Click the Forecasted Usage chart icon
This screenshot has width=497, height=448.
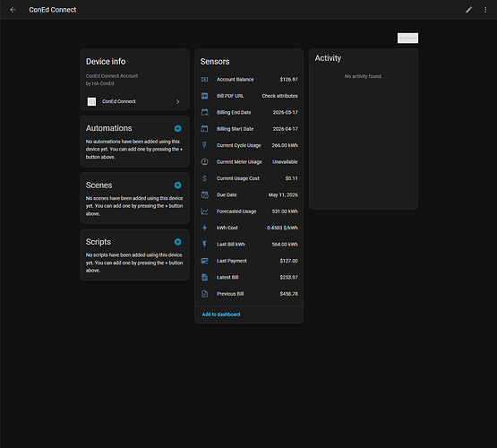pyautogui.click(x=205, y=211)
